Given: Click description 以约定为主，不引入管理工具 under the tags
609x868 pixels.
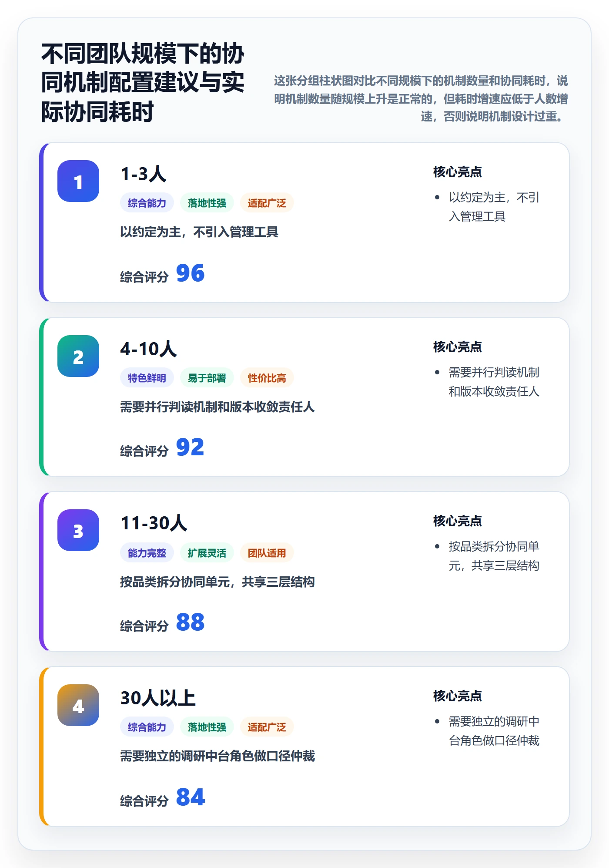Looking at the screenshot, I should [199, 232].
